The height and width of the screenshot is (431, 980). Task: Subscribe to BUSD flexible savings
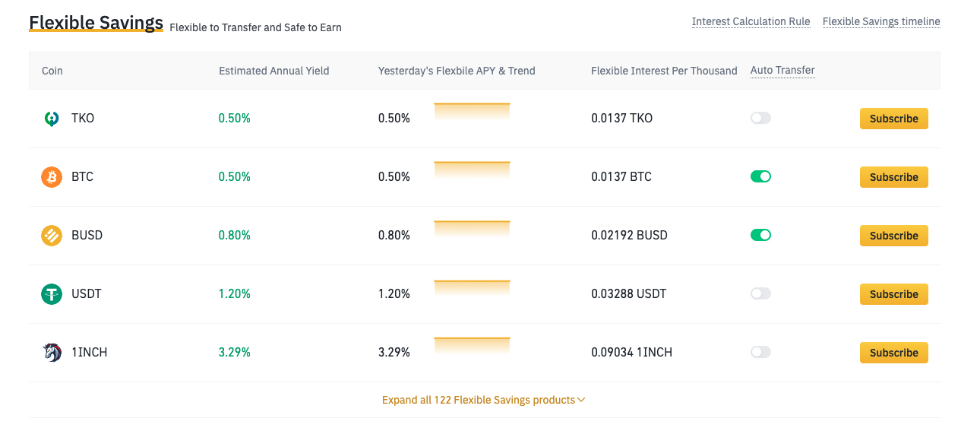click(x=894, y=236)
